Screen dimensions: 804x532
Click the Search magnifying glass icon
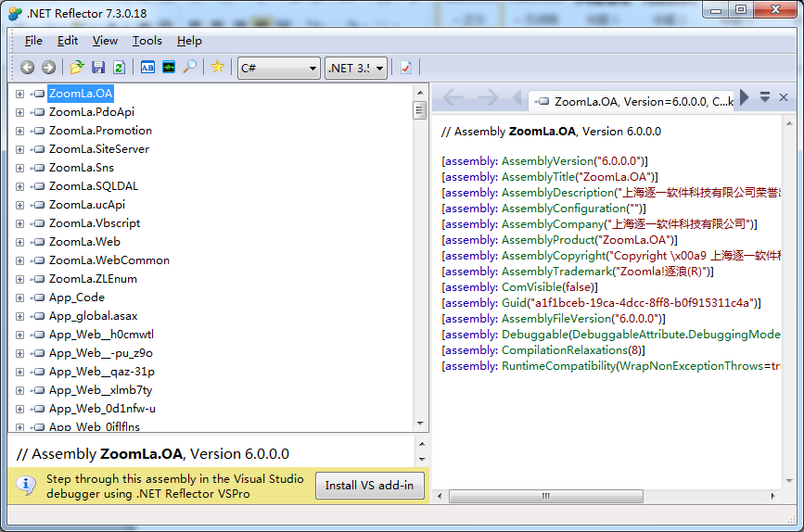coord(189,68)
